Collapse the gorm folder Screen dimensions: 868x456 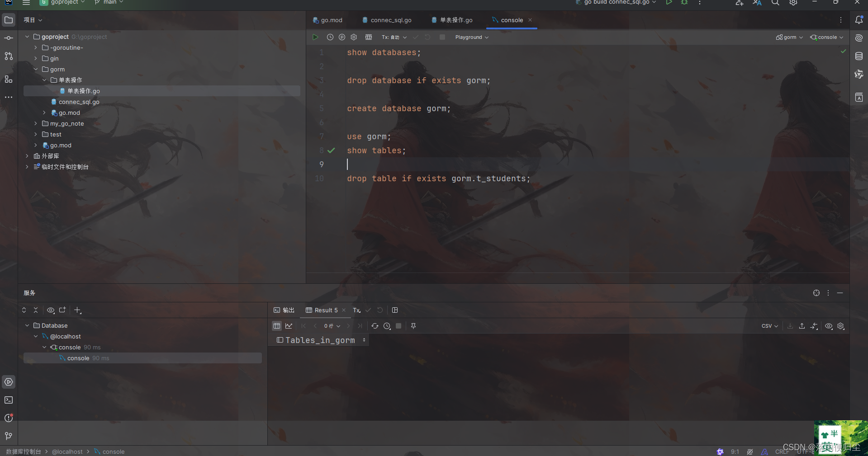(36, 69)
